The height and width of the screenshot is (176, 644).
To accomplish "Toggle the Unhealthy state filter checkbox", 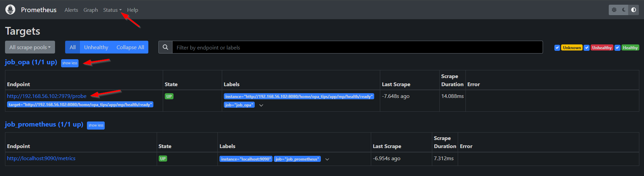I will point(587,48).
